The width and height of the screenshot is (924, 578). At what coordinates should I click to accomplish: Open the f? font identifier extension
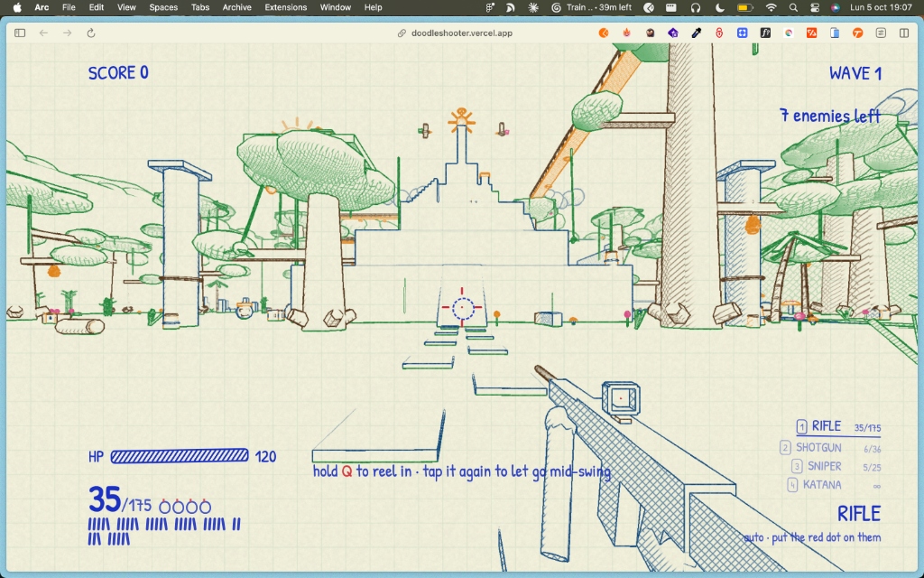point(765,33)
